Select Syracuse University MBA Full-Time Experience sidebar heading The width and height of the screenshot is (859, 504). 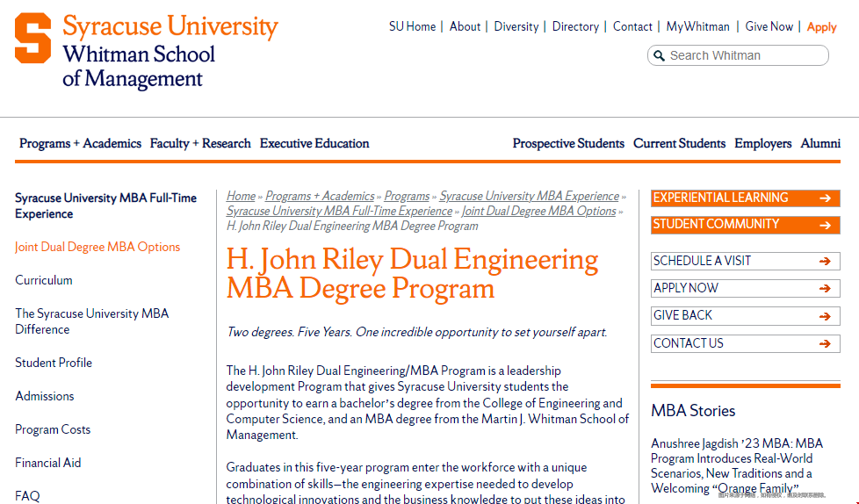coord(105,206)
